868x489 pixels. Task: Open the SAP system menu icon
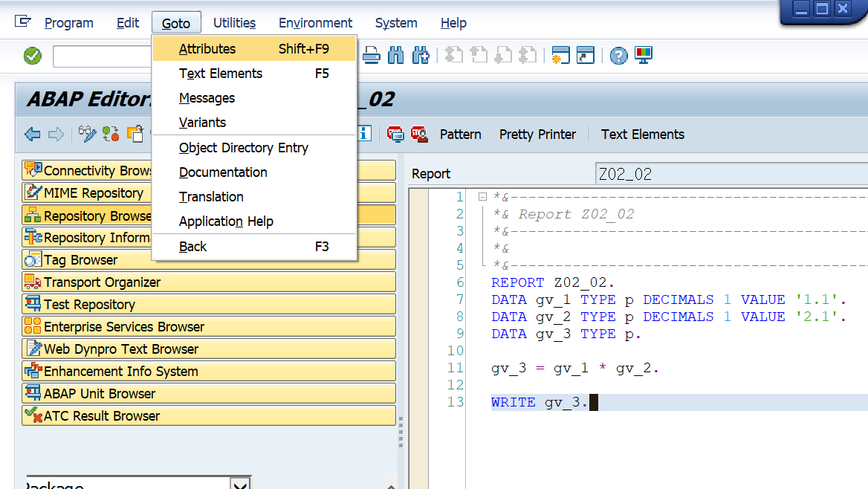point(23,22)
